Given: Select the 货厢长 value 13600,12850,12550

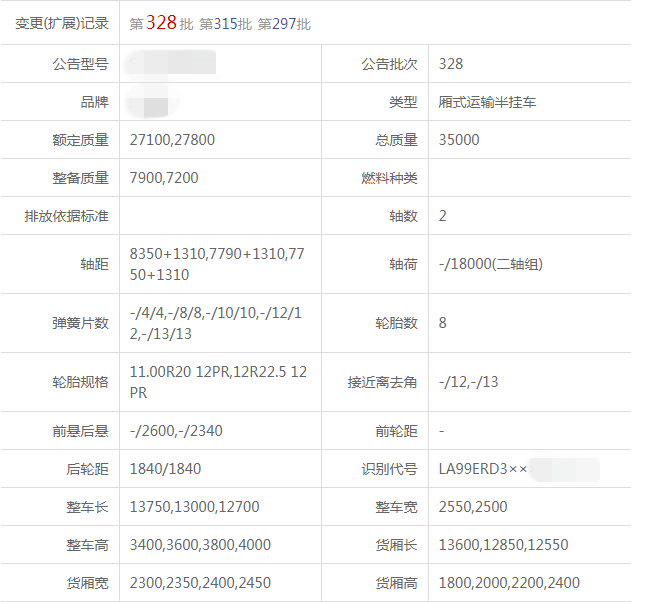Looking at the screenshot, I should 503,545.
